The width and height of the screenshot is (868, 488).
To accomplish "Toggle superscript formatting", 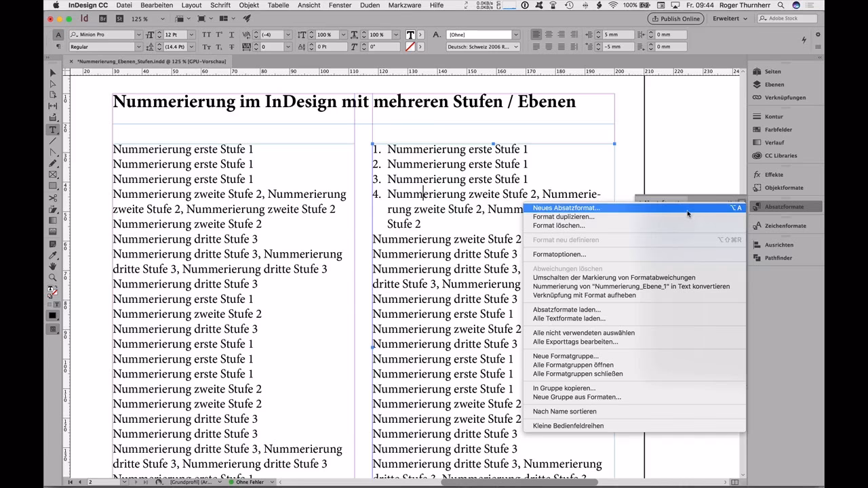I will point(220,35).
